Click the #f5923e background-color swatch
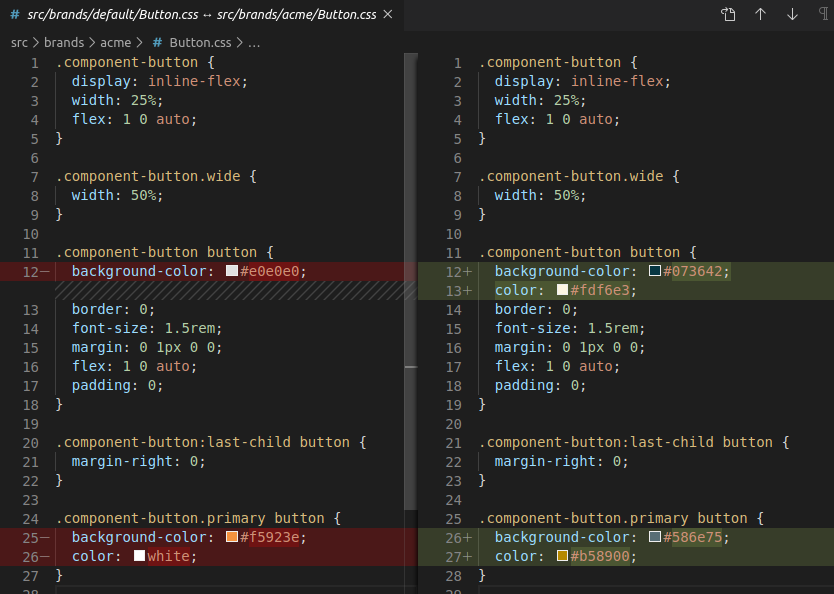Screen dimensions: 834x594 [x=232, y=537]
